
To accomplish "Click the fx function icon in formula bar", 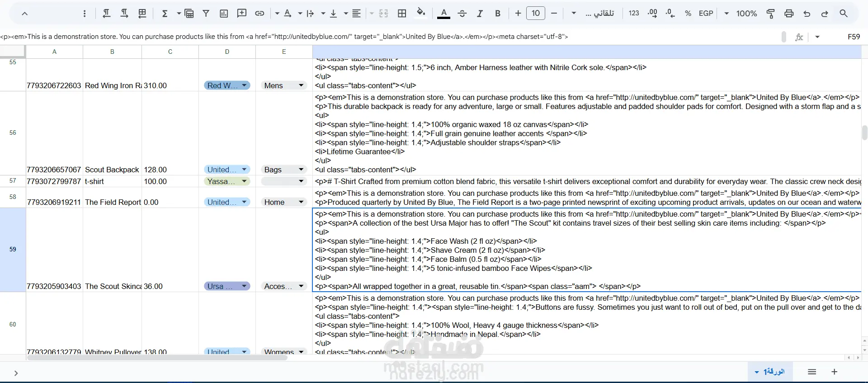I will (799, 37).
